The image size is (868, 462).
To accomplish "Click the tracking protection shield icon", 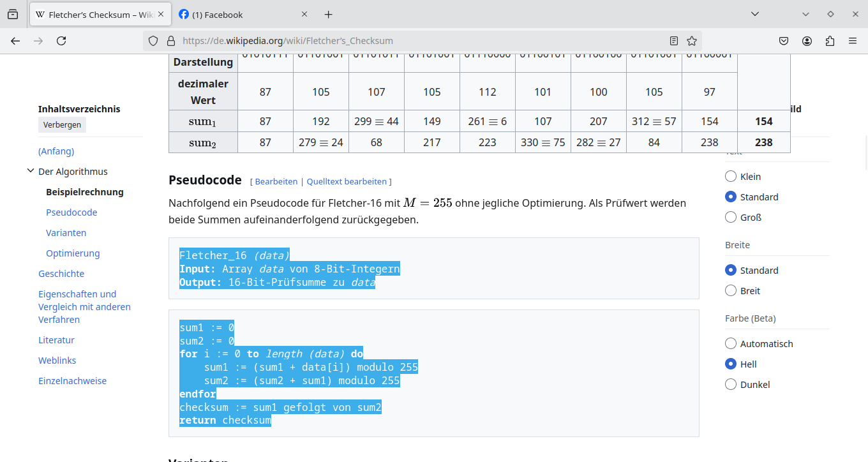I will (153, 40).
